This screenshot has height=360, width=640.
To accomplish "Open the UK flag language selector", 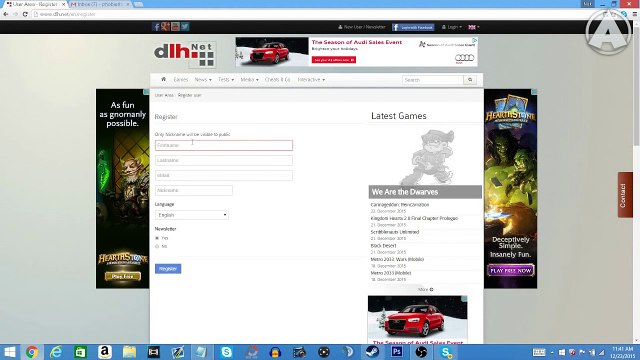I will click(x=473, y=27).
